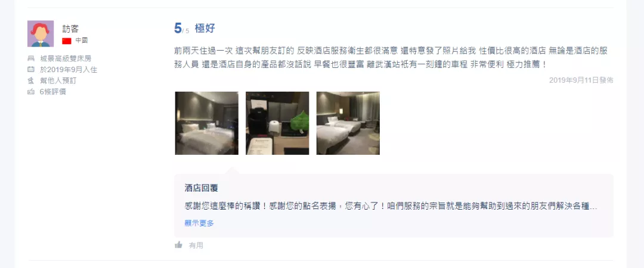Expand hotel reply with 顯示更多
Image resolution: width=644 pixels, height=268 pixels.
(199, 223)
